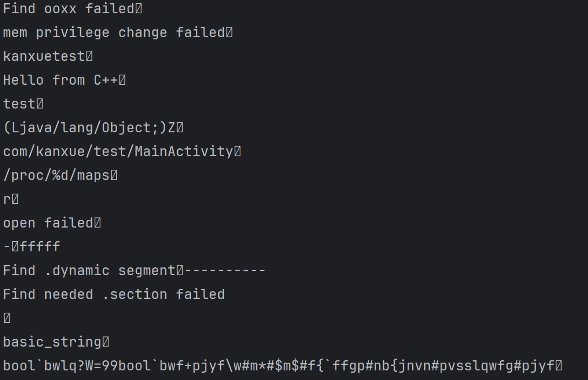Select the "kanxuetest" string line
This screenshot has height=380, width=588.
44,56
